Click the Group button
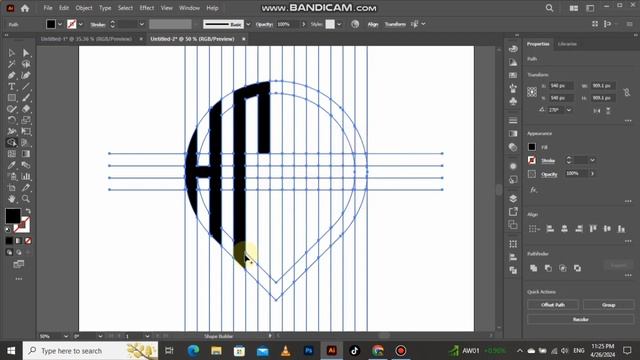Image resolution: width=640 pixels, height=360 pixels. pyautogui.click(x=609, y=305)
